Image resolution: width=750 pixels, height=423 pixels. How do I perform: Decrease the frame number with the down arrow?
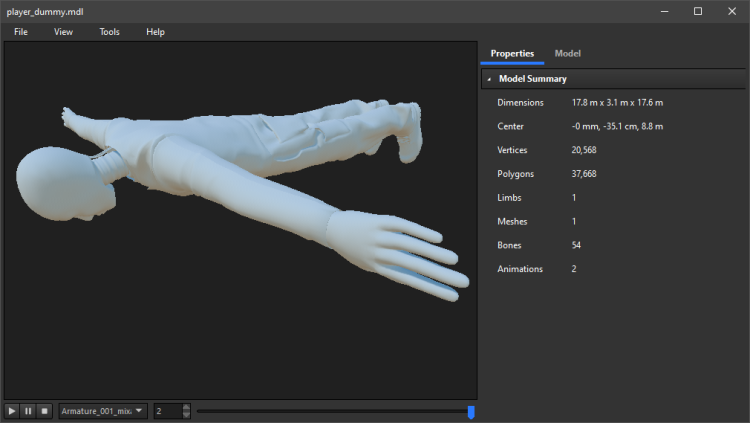[x=186, y=415]
